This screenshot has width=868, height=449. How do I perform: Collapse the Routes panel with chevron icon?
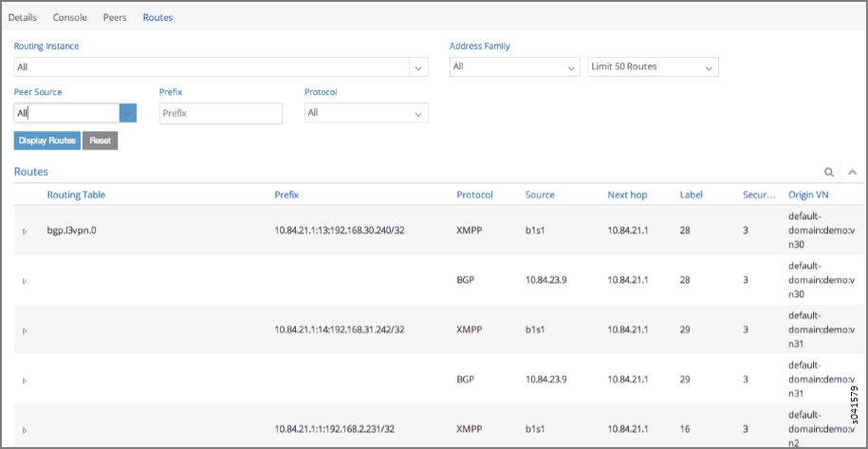point(852,172)
